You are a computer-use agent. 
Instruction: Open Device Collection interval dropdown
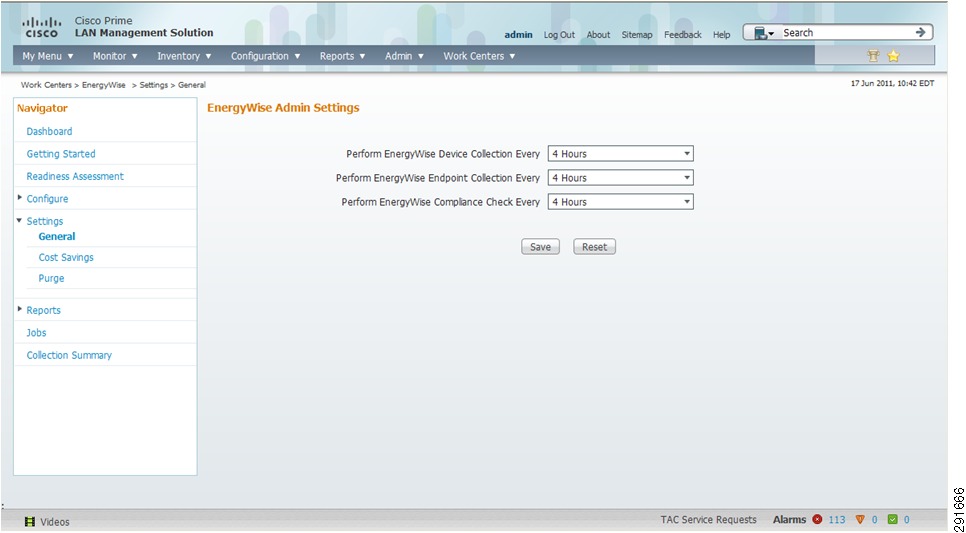pos(620,153)
